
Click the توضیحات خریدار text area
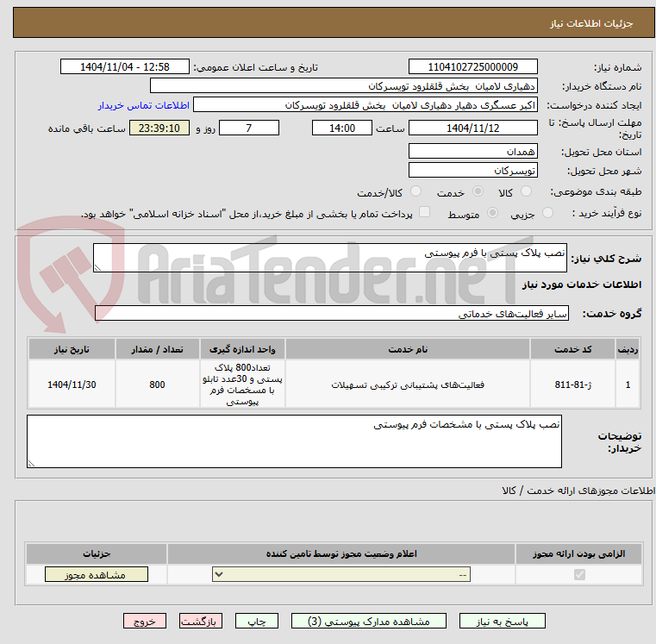click(x=294, y=441)
